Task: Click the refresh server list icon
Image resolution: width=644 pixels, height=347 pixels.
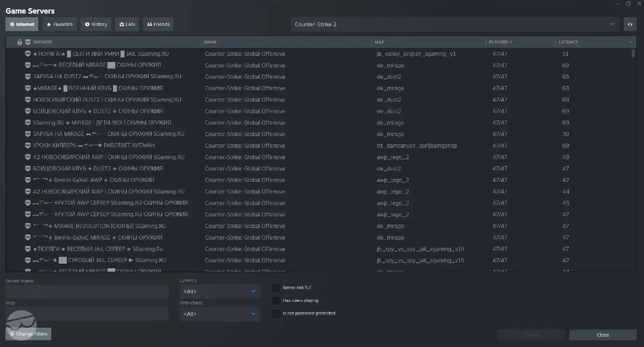Action: pyautogui.click(x=630, y=24)
